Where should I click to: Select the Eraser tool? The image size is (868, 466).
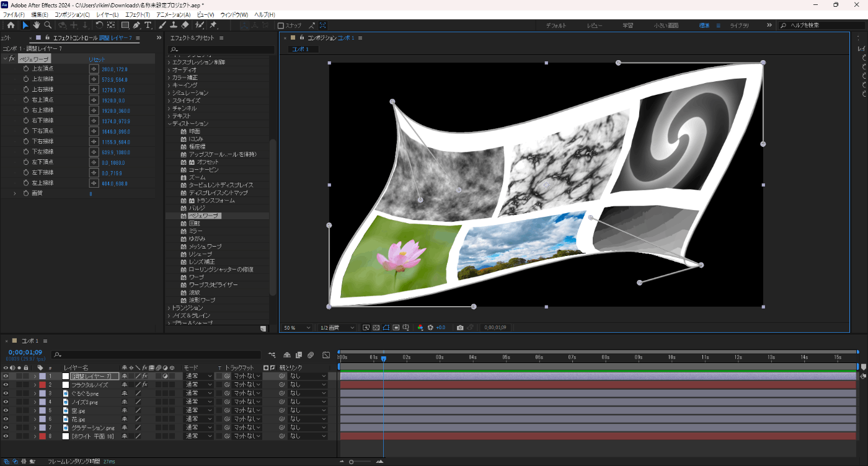pos(185,25)
